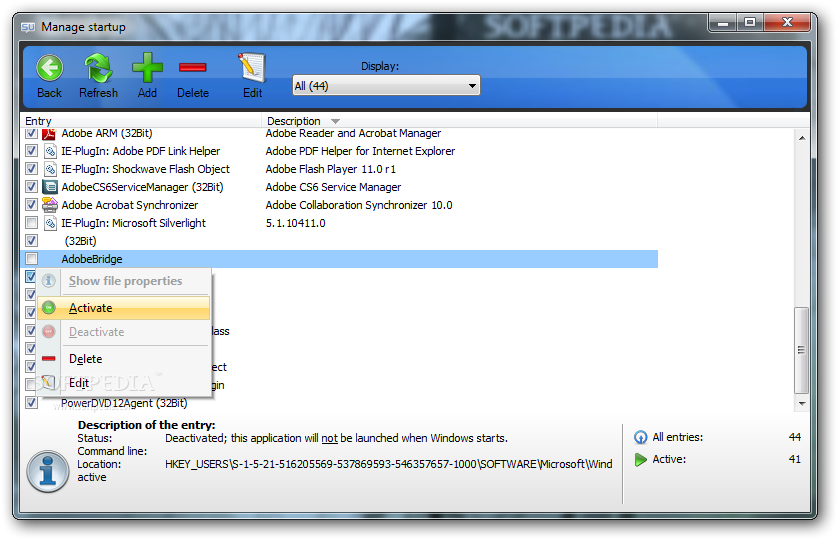Maximize the Manage startup window
This screenshot has width=838, height=540.
[x=750, y=22]
